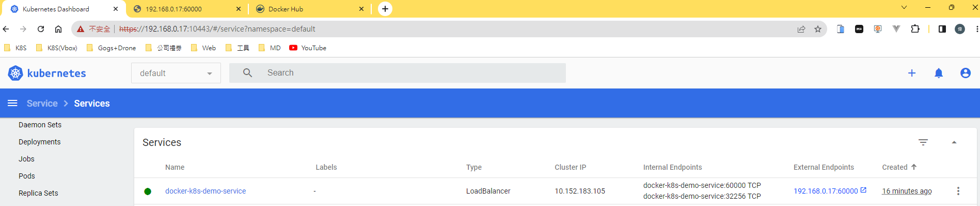
Task: Click the dashboard Search field
Action: pyautogui.click(x=398, y=73)
